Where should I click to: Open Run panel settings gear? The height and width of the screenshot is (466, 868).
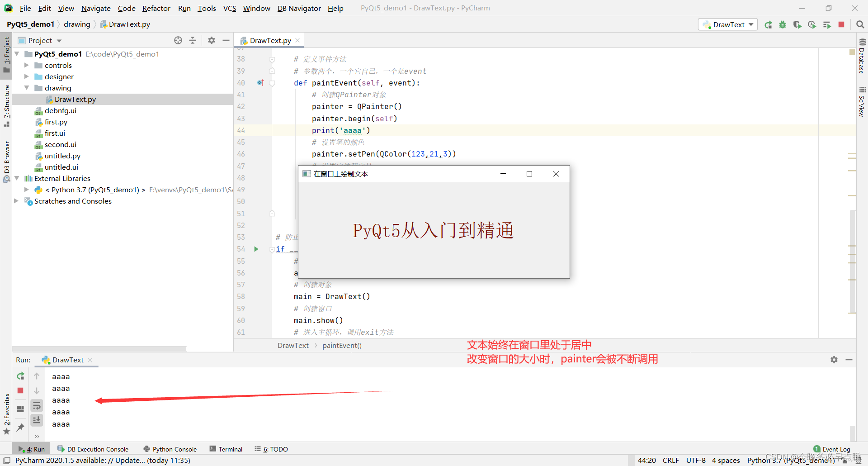coord(834,360)
